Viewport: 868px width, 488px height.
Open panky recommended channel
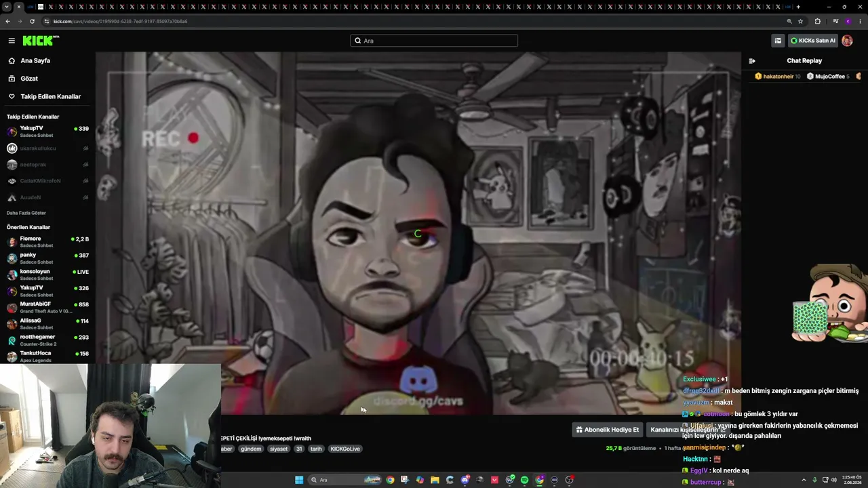47,258
